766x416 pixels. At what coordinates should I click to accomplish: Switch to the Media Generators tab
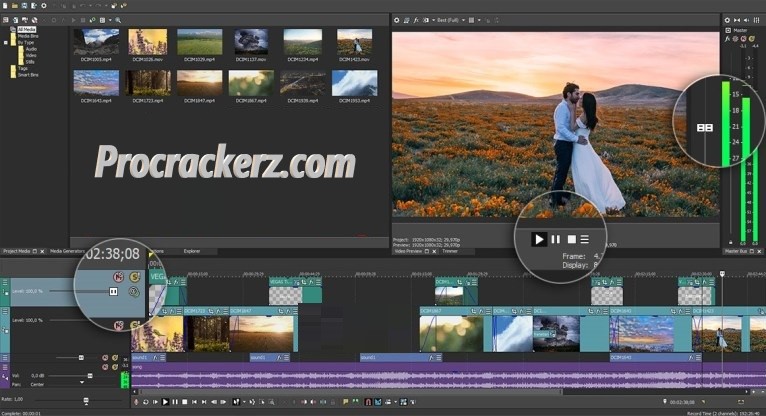(67, 251)
